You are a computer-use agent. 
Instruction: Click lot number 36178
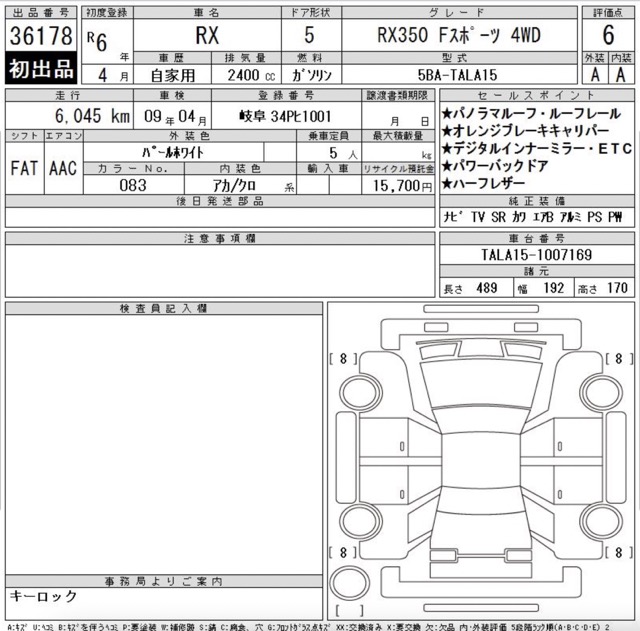pos(41,36)
